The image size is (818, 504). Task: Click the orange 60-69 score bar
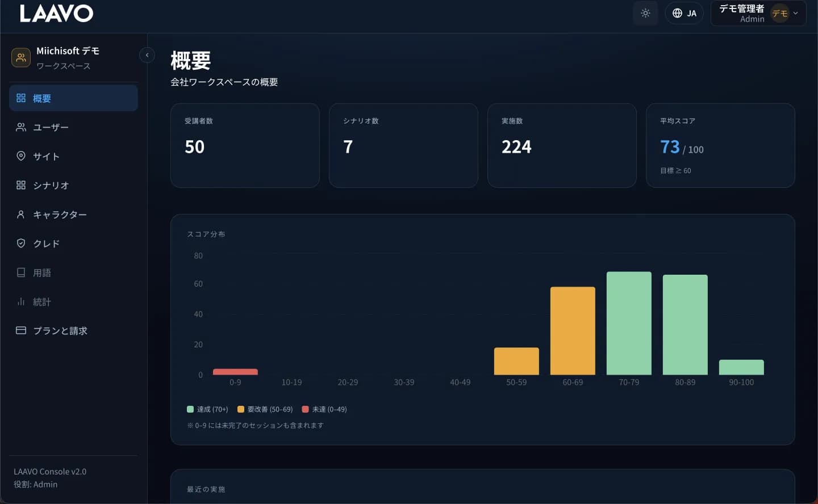point(573,331)
